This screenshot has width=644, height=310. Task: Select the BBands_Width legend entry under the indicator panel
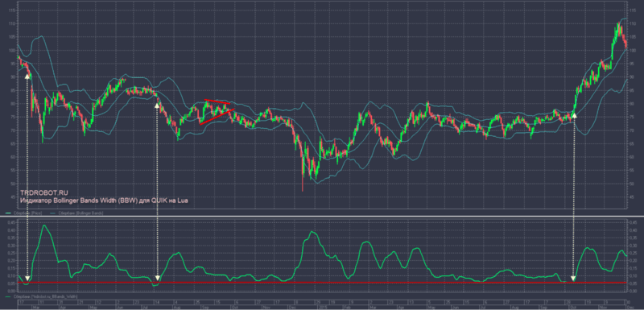pyautogui.click(x=41, y=296)
